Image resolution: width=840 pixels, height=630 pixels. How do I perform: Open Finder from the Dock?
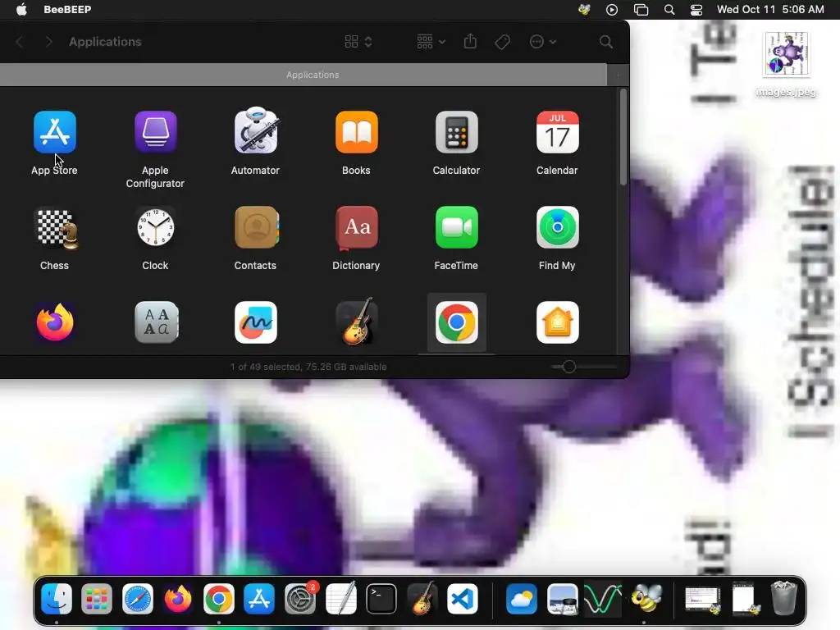coord(57,598)
